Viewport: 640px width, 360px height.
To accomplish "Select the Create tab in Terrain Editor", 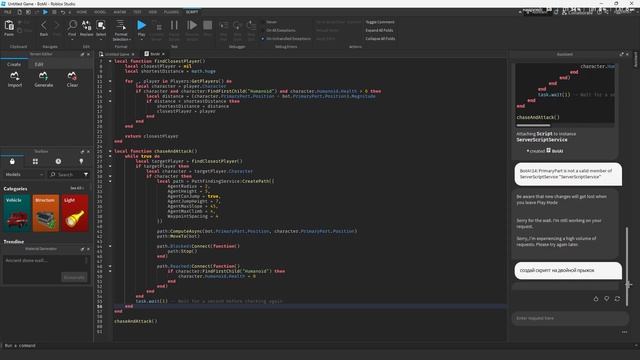I will click(13, 64).
